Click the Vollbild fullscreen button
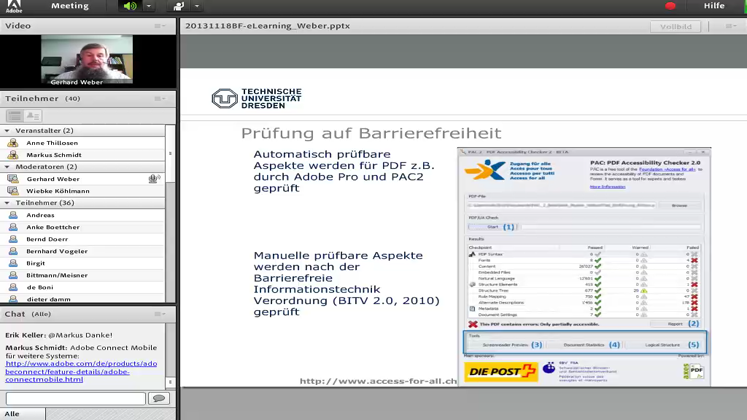Viewport: 747px width, 420px height. 676,27
